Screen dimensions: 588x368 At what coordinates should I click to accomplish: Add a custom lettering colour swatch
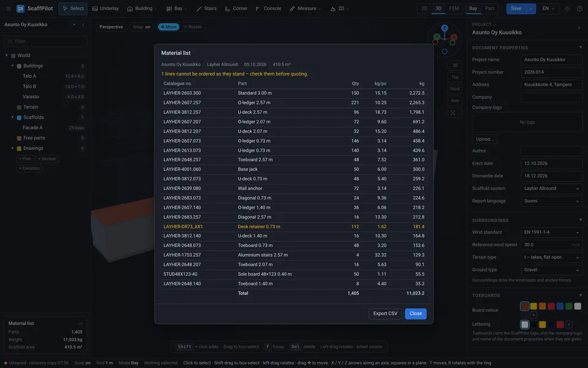(x=568, y=324)
